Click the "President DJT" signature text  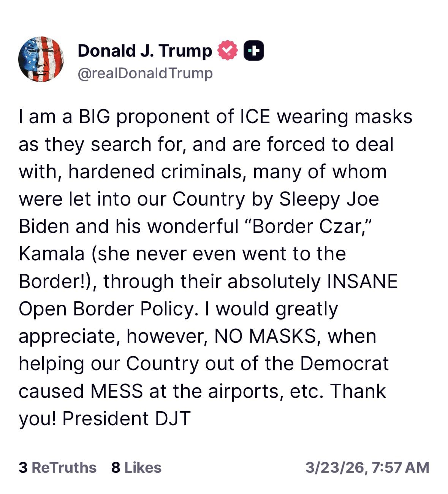tap(126, 418)
